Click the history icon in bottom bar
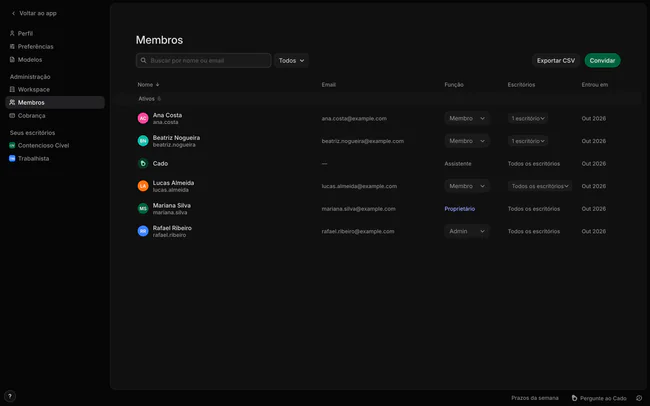Screen dimensions: 650x406 pos(639,398)
